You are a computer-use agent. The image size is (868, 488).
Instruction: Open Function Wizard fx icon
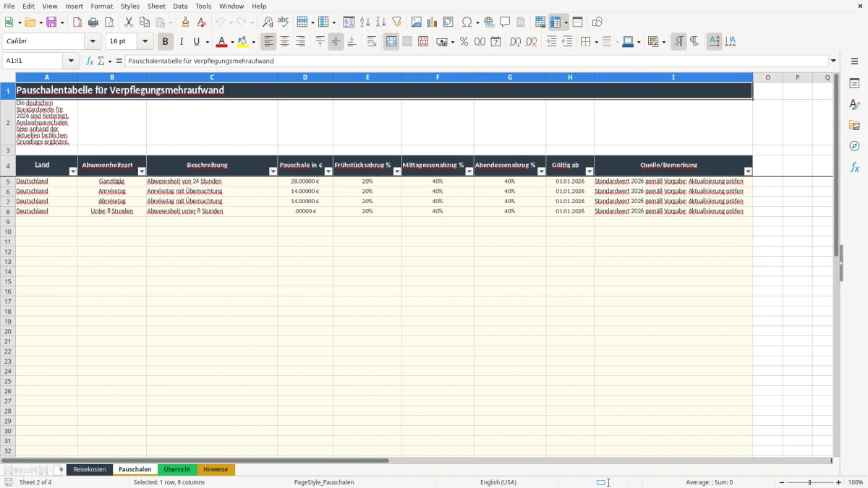point(90,61)
